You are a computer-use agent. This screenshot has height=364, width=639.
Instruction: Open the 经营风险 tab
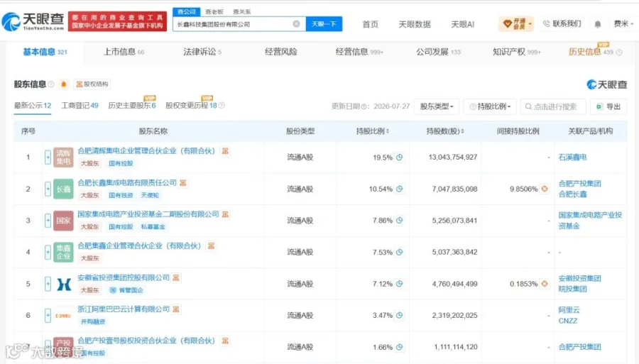[x=280, y=52]
